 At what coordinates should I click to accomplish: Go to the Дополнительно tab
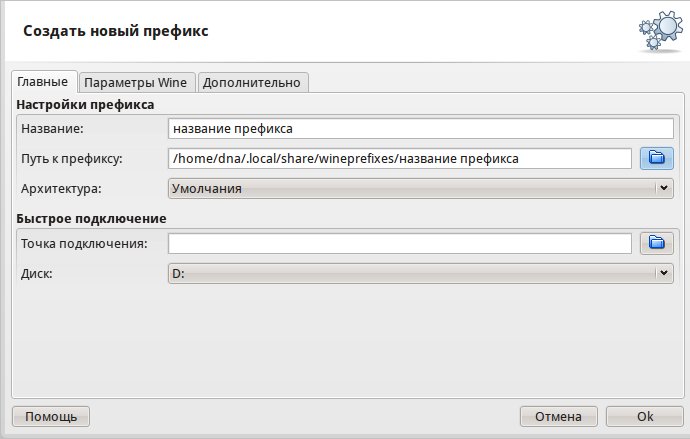coord(251,82)
